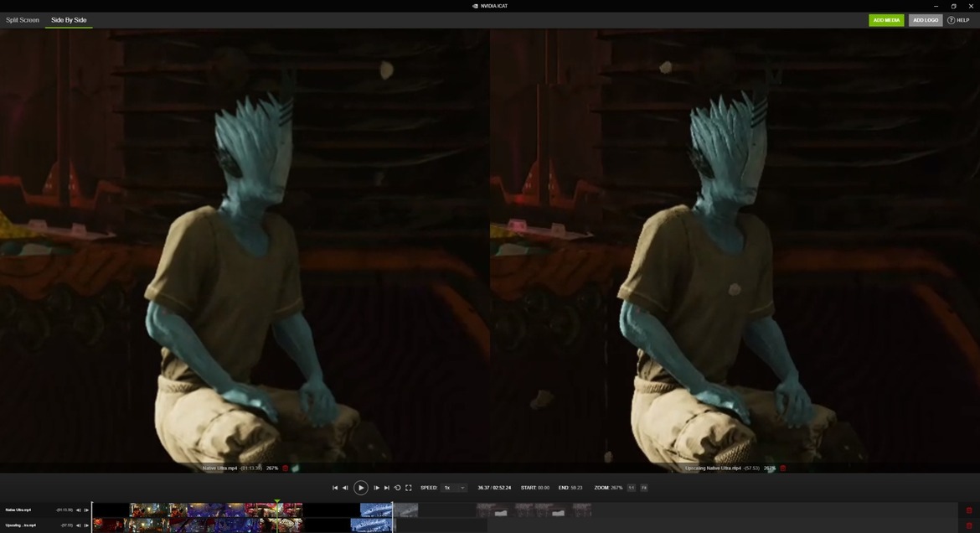Set zoom to 1:1
Image resolution: width=980 pixels, height=533 pixels.
pos(632,488)
